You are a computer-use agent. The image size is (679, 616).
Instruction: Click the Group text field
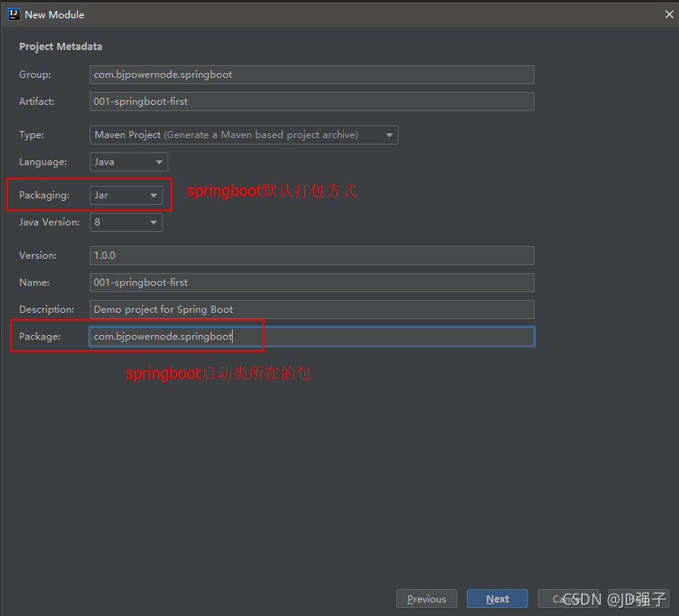[312, 75]
